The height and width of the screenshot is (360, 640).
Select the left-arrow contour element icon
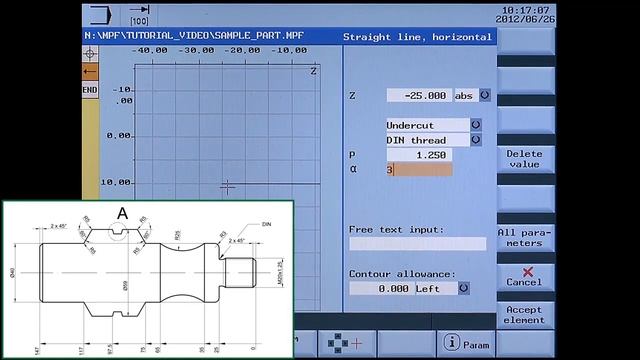pos(90,72)
